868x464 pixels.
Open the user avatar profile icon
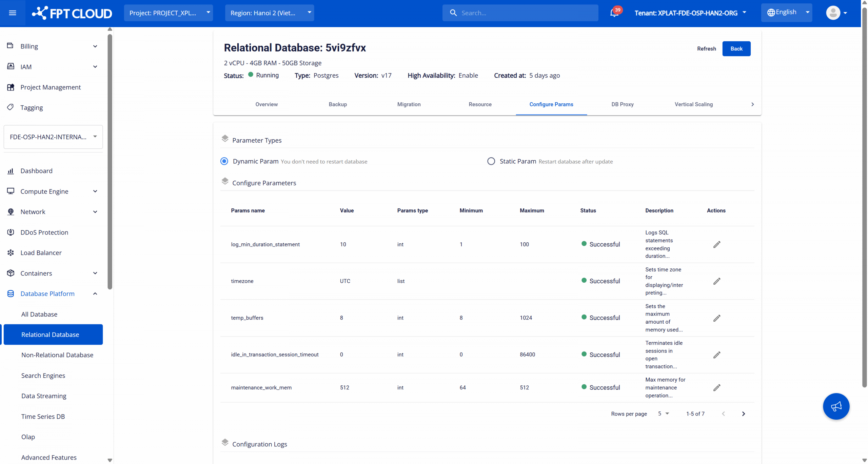point(833,13)
